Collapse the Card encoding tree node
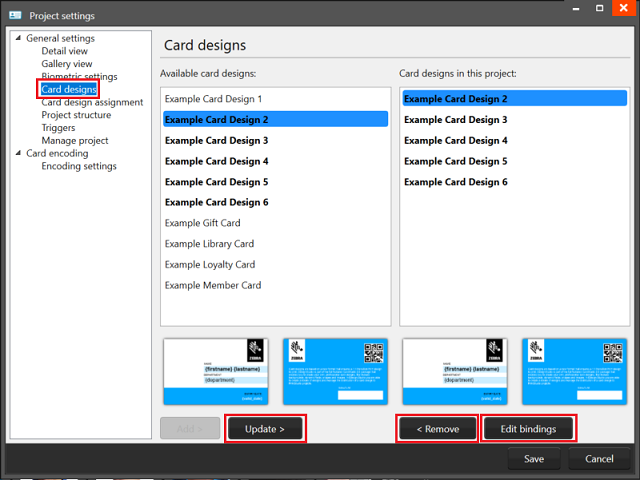This screenshot has height=480, width=640. coord(18,154)
